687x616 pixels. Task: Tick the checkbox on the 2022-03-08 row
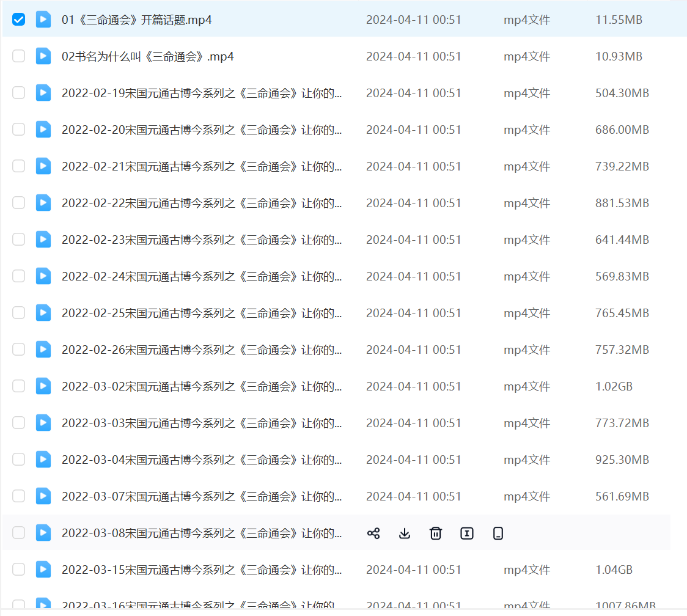(x=19, y=533)
